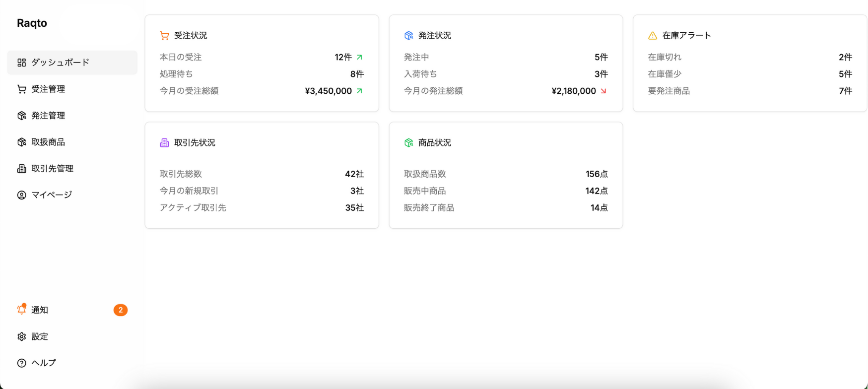The image size is (868, 389).
Task: Click the notification bell icon in the sidebar
Action: [x=21, y=310]
